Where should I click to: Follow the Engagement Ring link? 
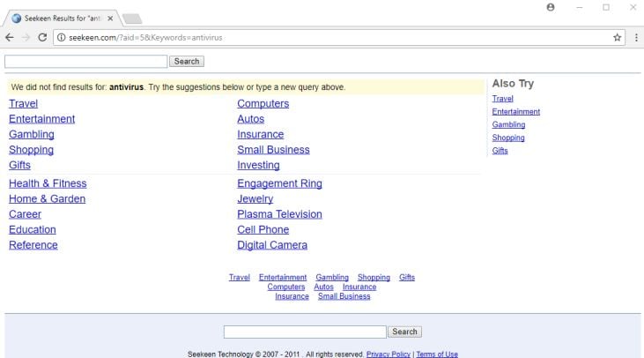(279, 183)
